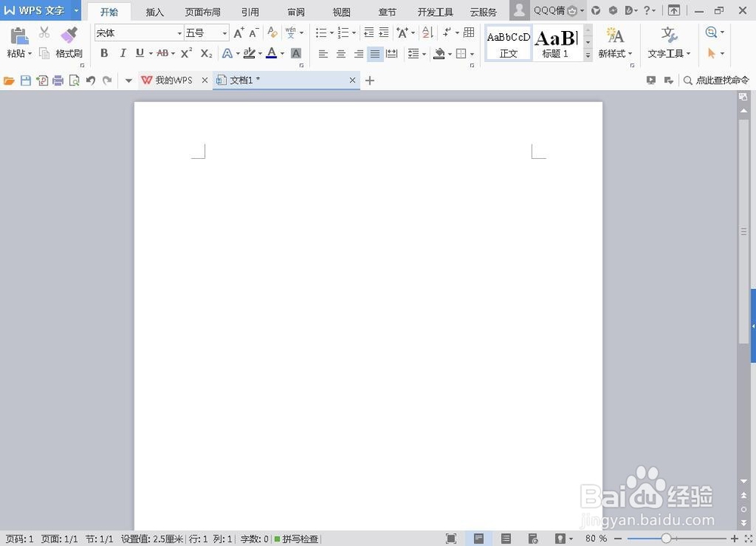
Task: Click the 新样式 button
Action: click(x=615, y=43)
